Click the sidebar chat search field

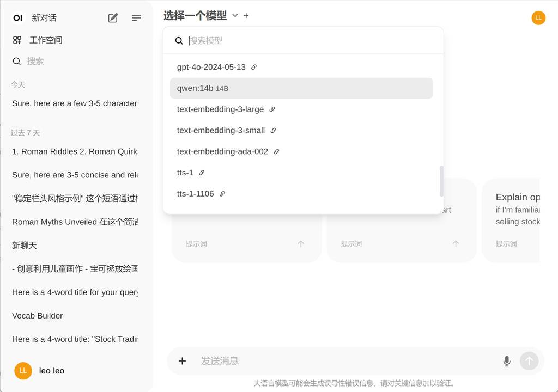tap(76, 62)
